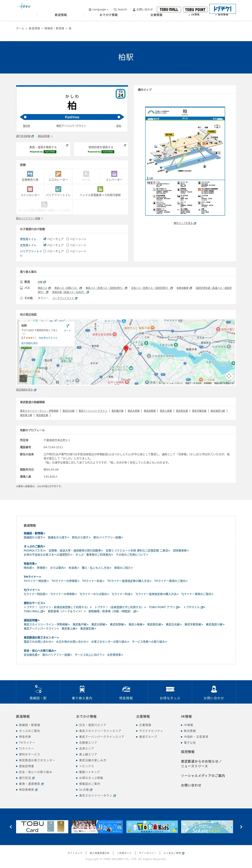The height and width of the screenshot is (868, 252).
Task: Open the Solaie Navi banner
Action: [207, 827]
